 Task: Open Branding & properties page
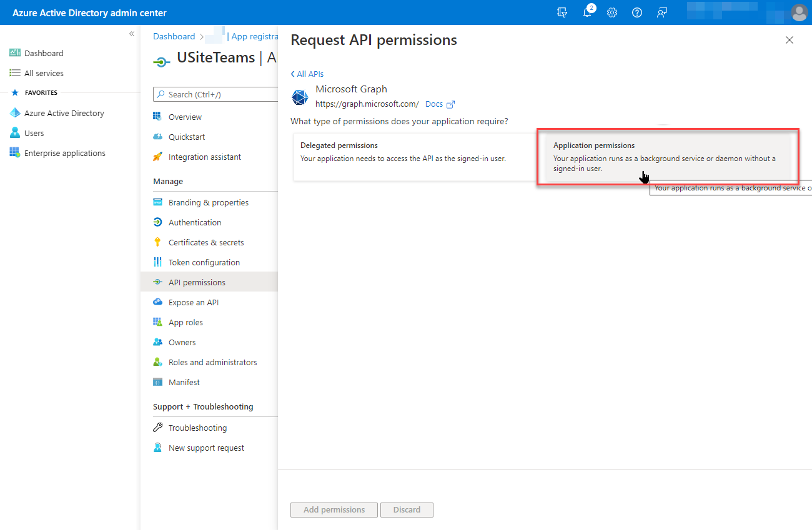tap(209, 202)
